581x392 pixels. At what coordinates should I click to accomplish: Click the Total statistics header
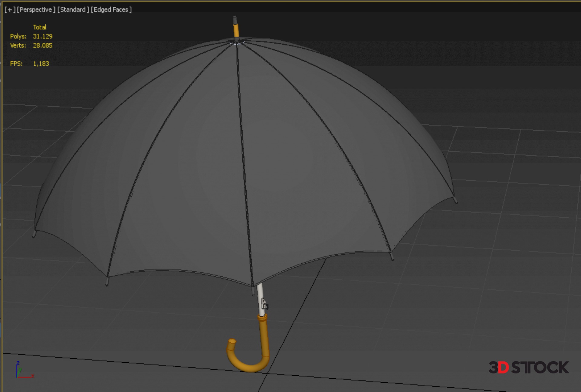tap(40, 27)
